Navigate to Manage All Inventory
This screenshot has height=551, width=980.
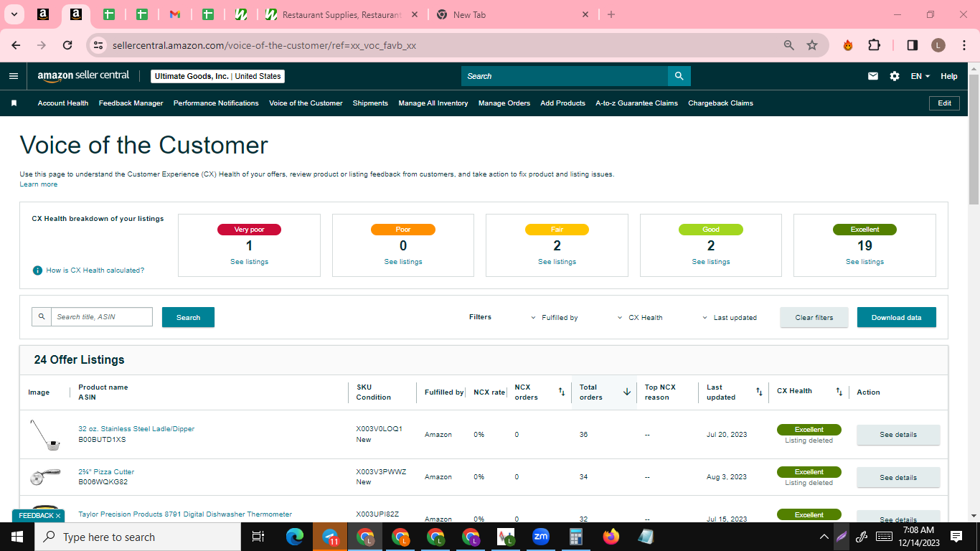point(433,103)
